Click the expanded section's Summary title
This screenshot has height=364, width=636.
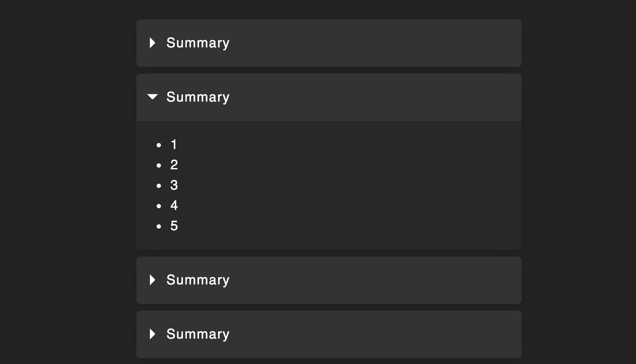tap(198, 97)
